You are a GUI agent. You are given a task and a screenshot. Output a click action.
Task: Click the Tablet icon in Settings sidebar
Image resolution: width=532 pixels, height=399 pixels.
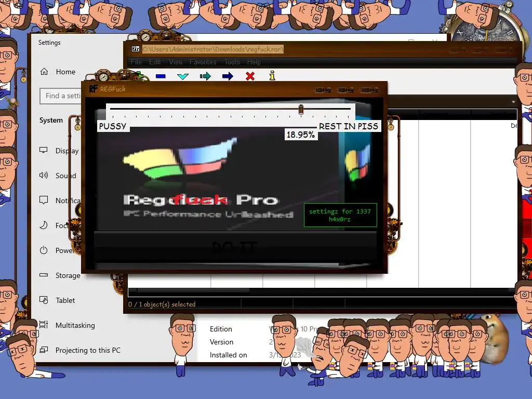click(x=44, y=300)
